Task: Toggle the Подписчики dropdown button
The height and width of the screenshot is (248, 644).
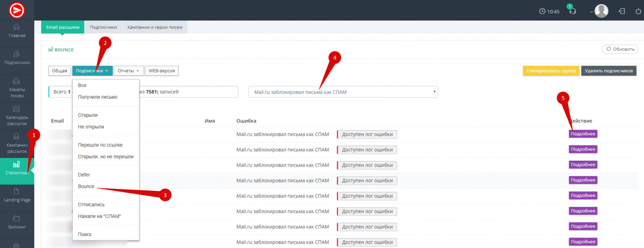Action: pyautogui.click(x=92, y=71)
